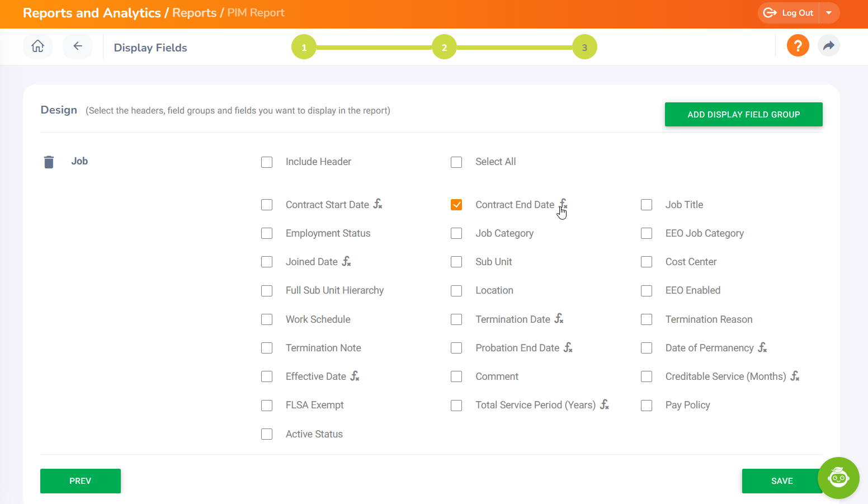Click the back arrow icon
Viewport: 868px width, 504px height.
tap(78, 46)
